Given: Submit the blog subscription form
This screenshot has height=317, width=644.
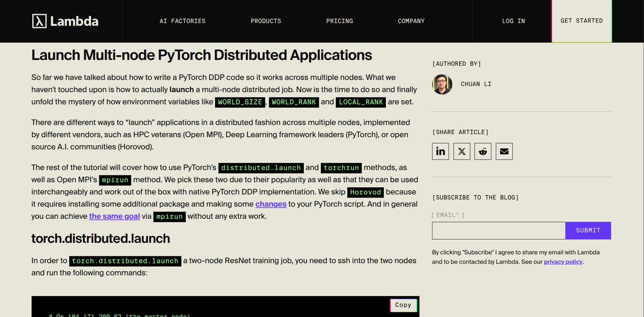Looking at the screenshot, I should click(x=588, y=231).
